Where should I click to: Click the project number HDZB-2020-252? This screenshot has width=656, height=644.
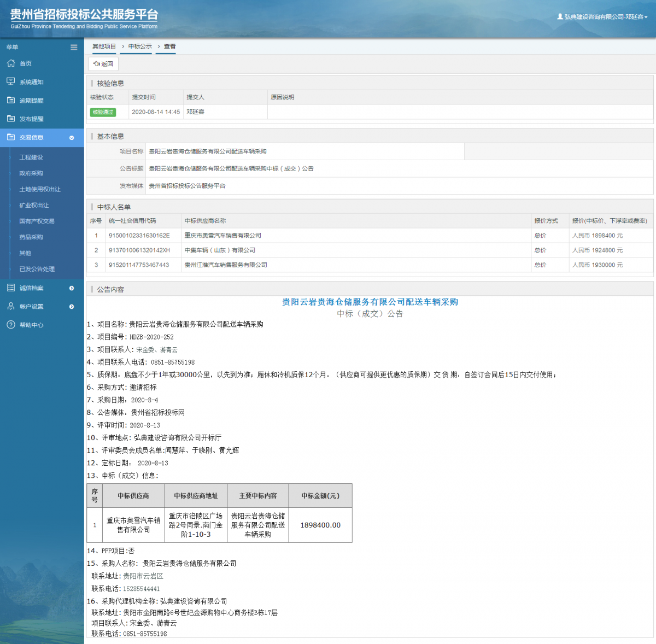tap(151, 337)
